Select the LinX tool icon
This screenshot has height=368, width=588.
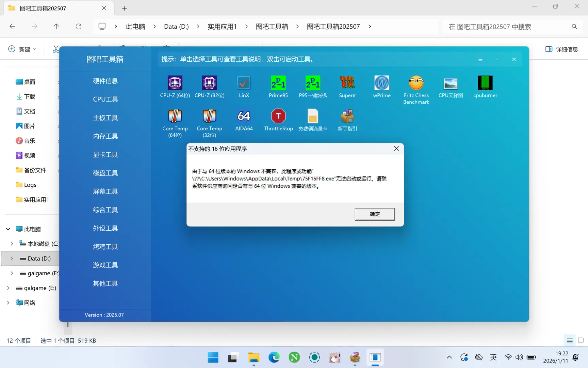pyautogui.click(x=244, y=83)
